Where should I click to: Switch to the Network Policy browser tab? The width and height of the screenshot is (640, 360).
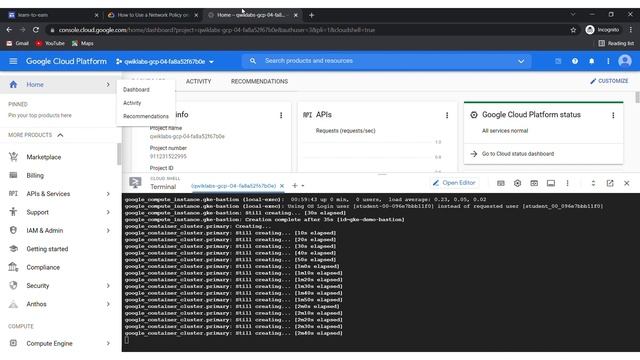point(152,15)
